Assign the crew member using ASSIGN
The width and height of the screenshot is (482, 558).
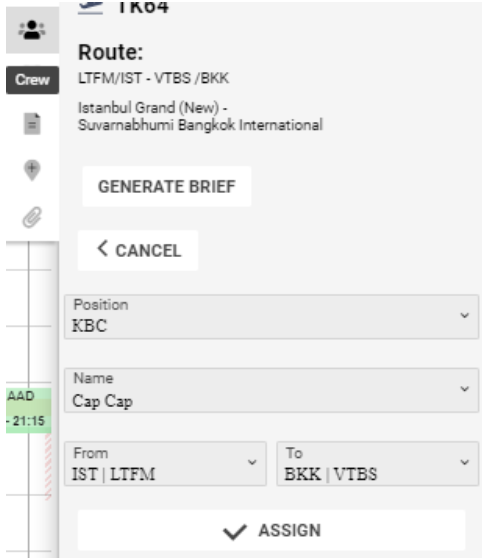click(x=271, y=530)
